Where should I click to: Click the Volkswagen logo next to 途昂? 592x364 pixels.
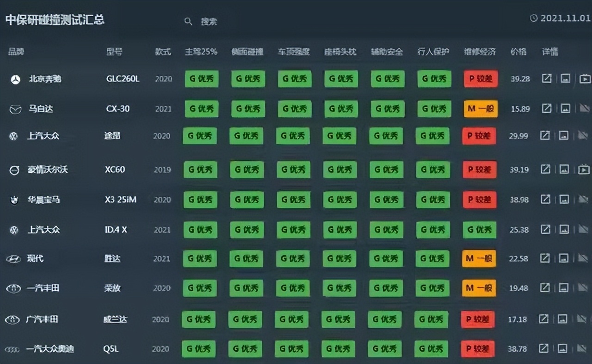point(14,136)
